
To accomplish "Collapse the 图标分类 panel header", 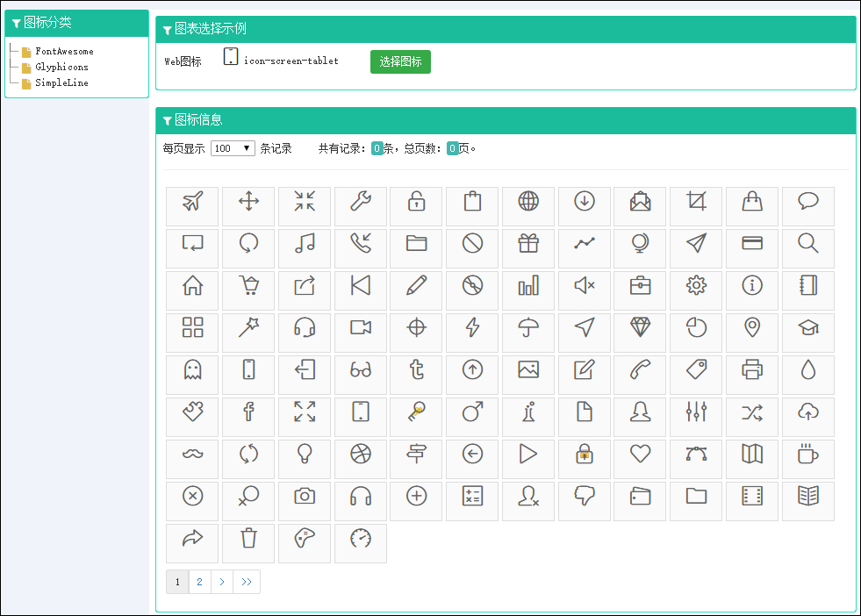I will tap(76, 23).
